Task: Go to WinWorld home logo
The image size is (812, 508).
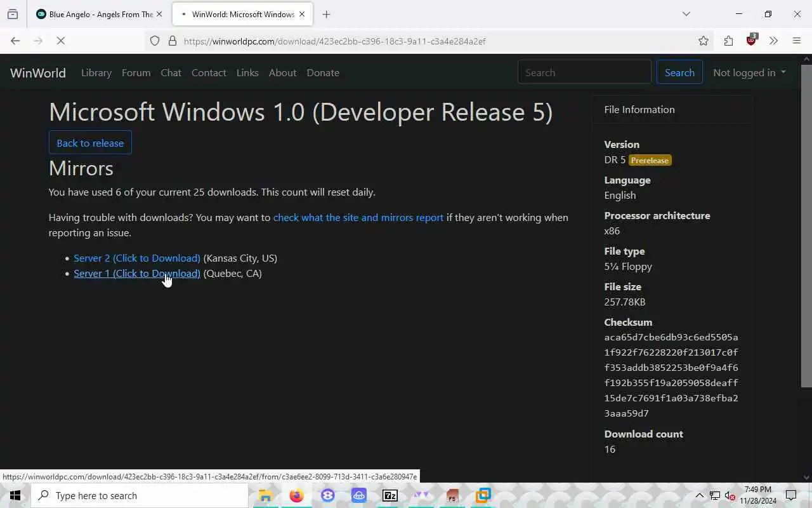Action: [38, 72]
